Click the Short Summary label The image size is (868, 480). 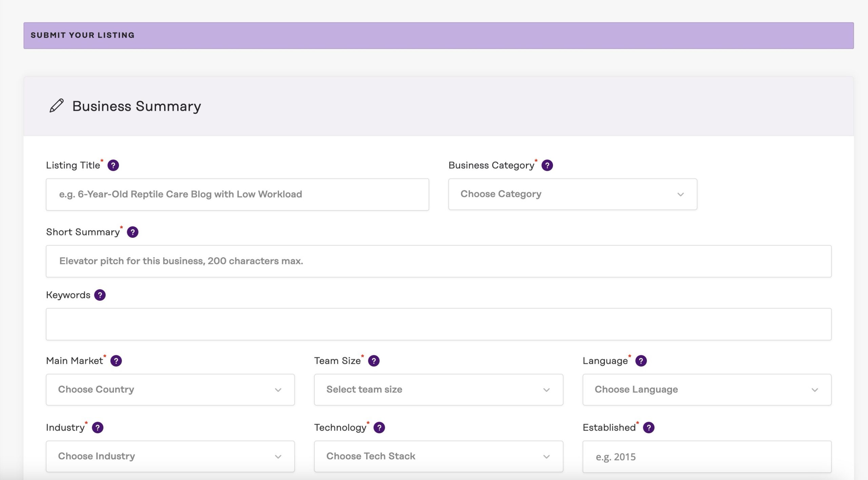[x=83, y=232]
